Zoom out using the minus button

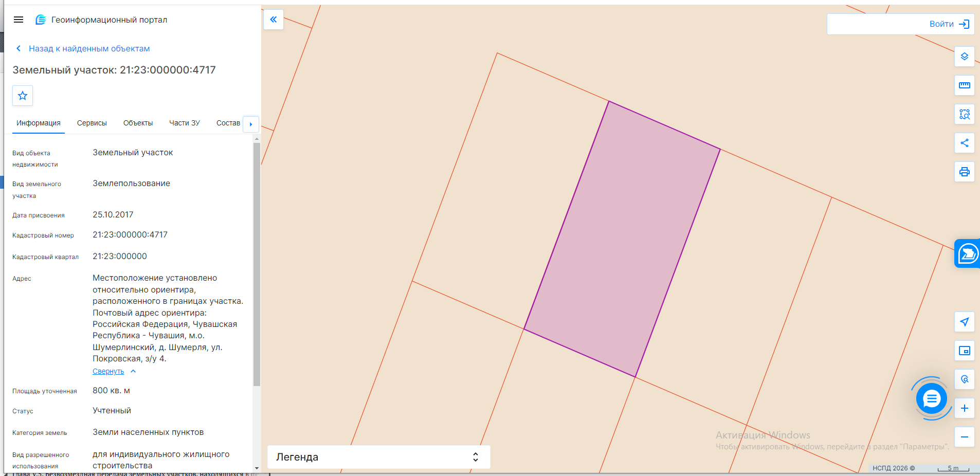click(x=965, y=437)
